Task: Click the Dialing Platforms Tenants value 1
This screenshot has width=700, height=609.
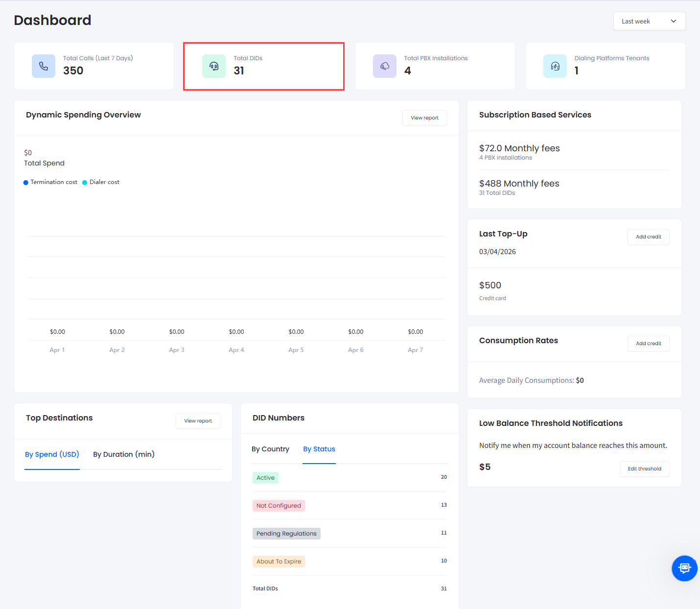Action: (577, 70)
